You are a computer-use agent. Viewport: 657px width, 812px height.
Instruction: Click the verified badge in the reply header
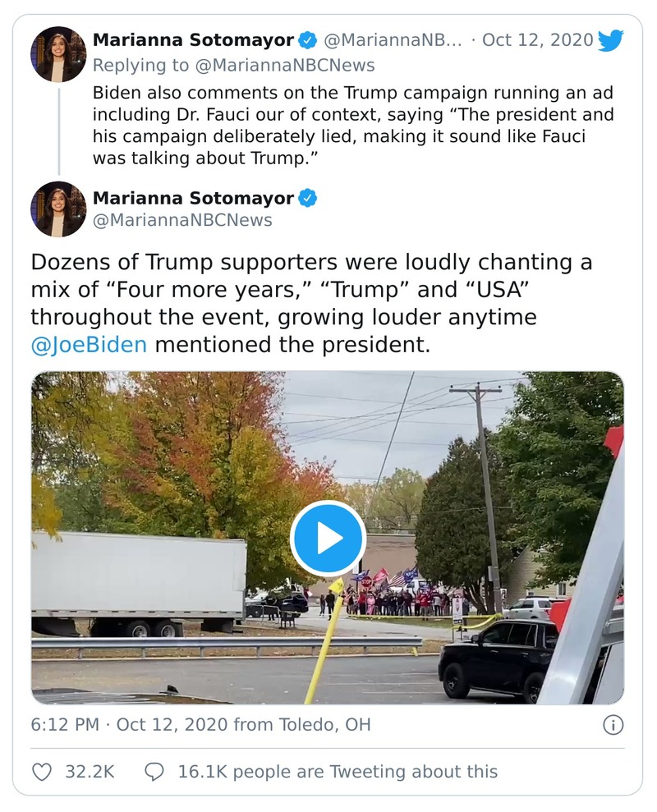tap(308, 40)
